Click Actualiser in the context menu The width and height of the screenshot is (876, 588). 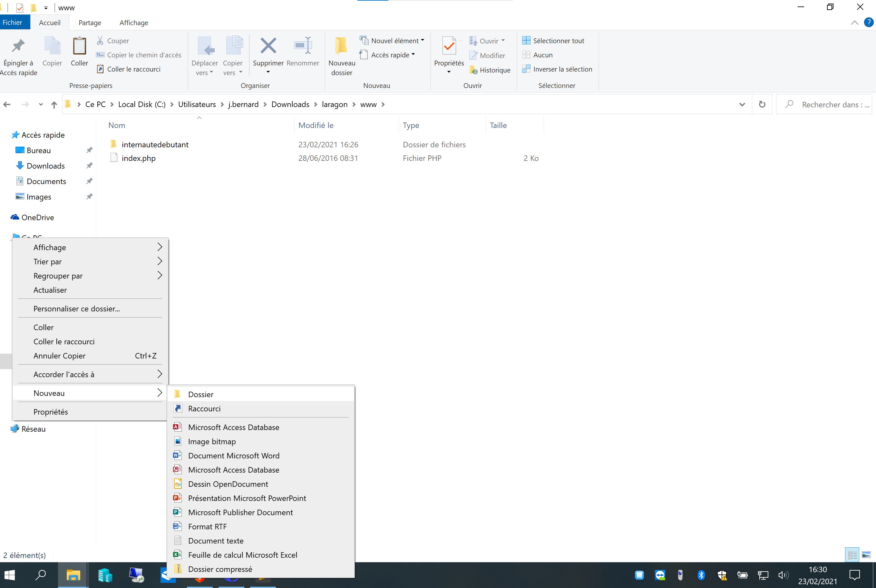[90, 290]
